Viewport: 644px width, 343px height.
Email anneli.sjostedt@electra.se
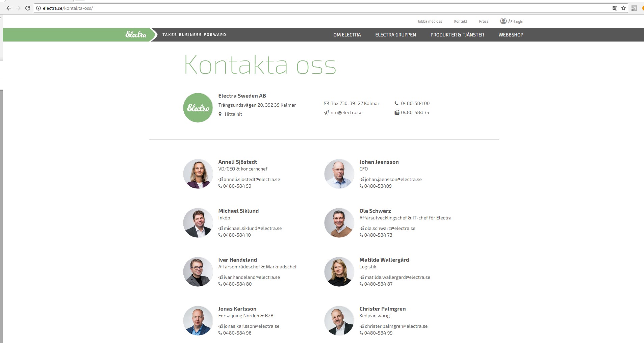point(252,179)
